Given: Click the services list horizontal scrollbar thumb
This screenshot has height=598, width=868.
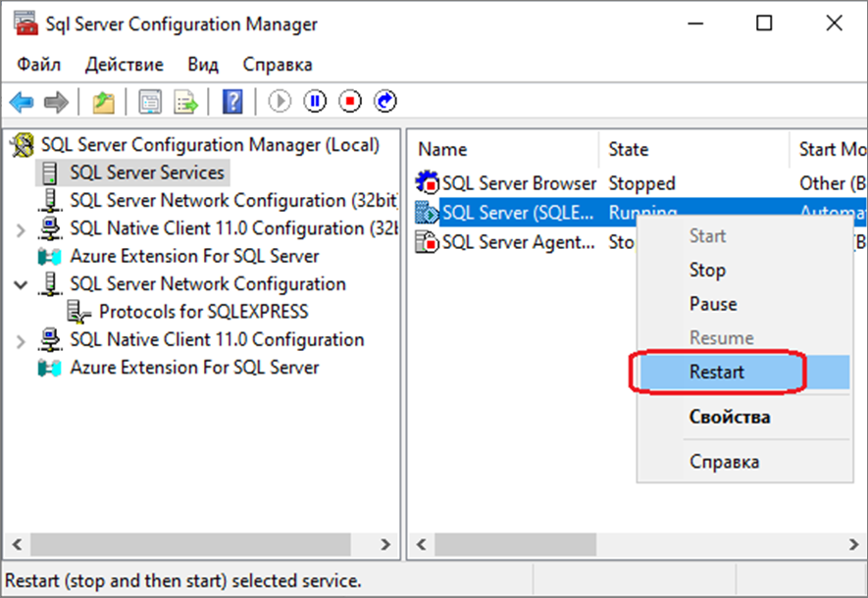Looking at the screenshot, I should (515, 544).
